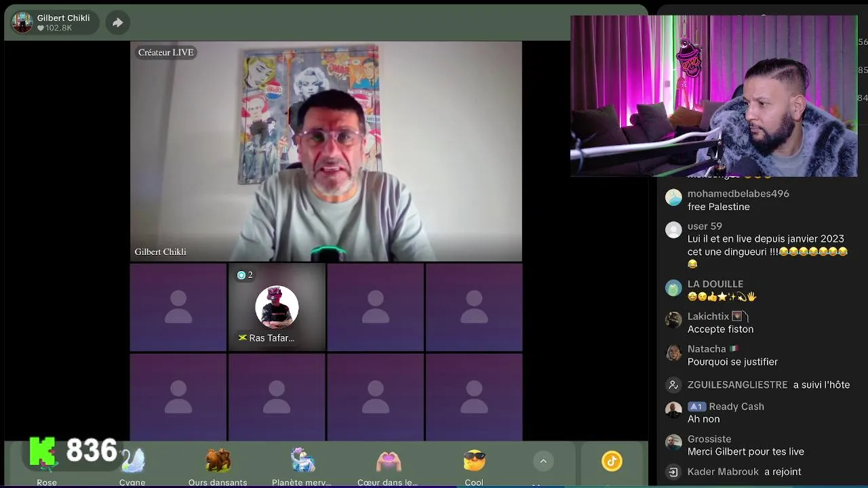Expand the gift bar chevron
This screenshot has width=868, height=488.
point(543,462)
